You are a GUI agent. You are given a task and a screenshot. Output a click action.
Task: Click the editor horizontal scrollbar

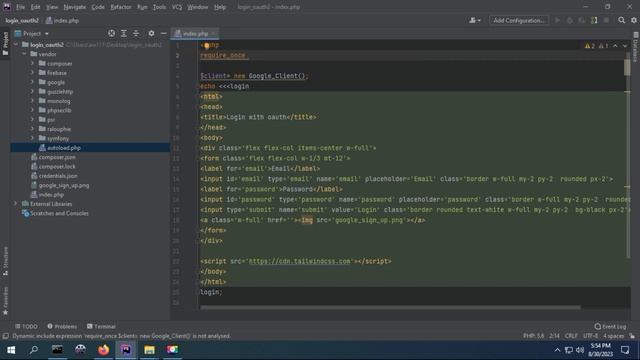pos(390,308)
